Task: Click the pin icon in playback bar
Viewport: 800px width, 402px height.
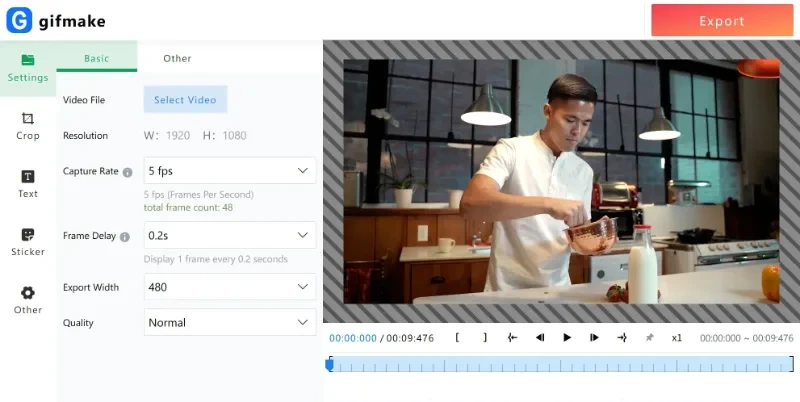Action: pyautogui.click(x=649, y=338)
